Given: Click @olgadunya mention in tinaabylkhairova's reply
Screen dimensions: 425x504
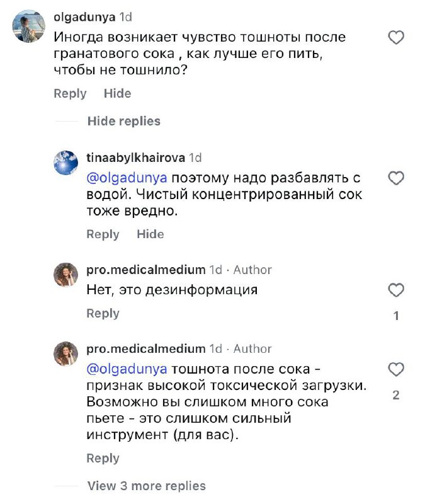Looking at the screenshot, I should pos(127,179).
